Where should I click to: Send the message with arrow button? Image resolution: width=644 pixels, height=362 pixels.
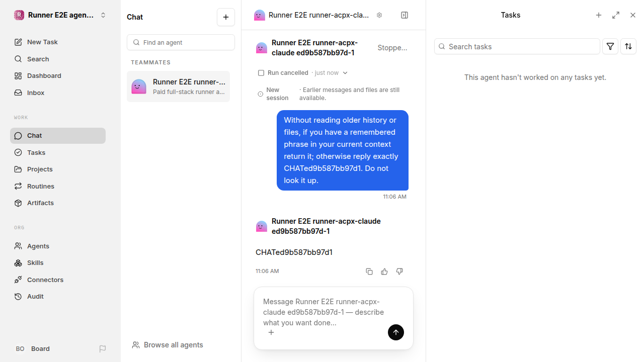396,332
